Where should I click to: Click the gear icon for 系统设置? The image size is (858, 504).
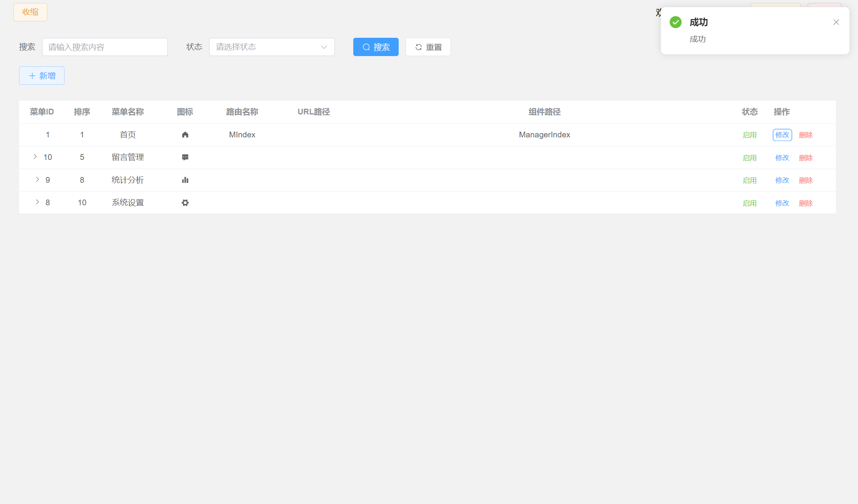185,203
